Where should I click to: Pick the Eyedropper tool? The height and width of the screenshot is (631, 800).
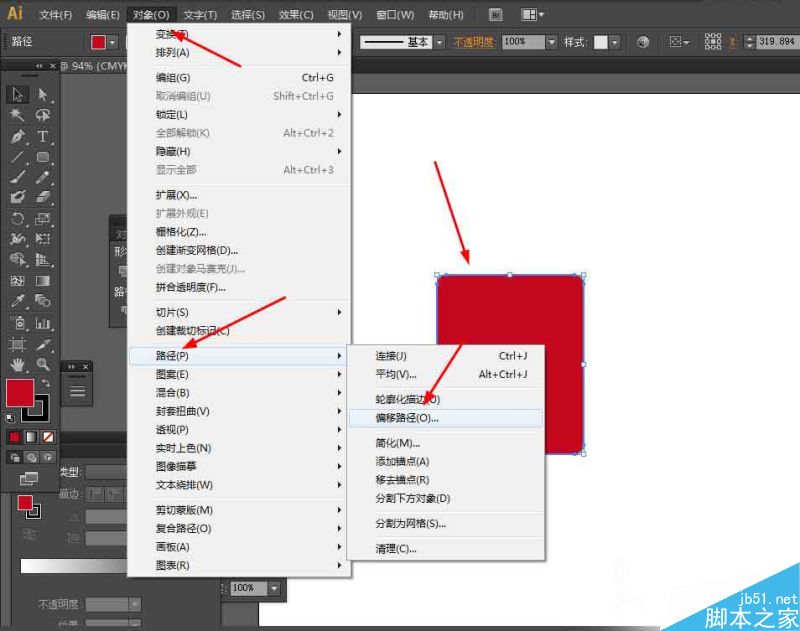[x=14, y=300]
